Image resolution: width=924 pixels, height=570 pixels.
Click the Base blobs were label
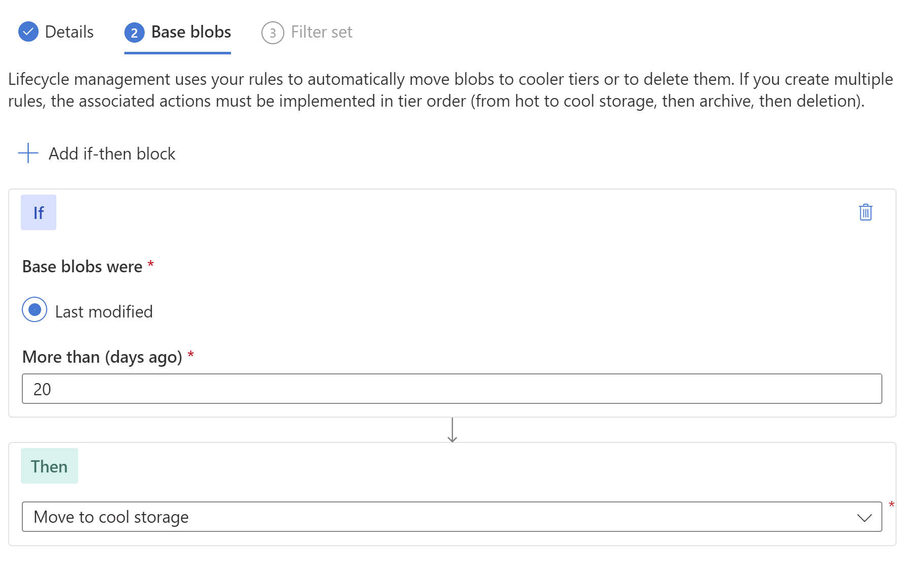(x=82, y=266)
